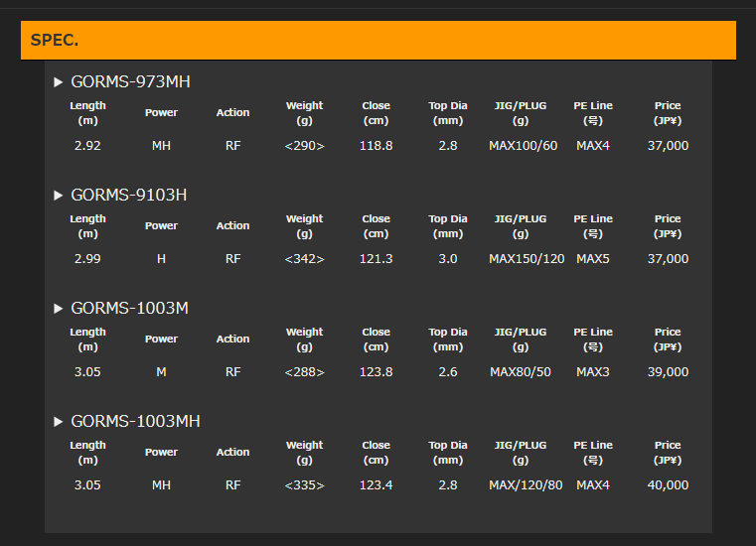Click price value 39,000
The width and height of the screenshot is (756, 546).
click(668, 372)
